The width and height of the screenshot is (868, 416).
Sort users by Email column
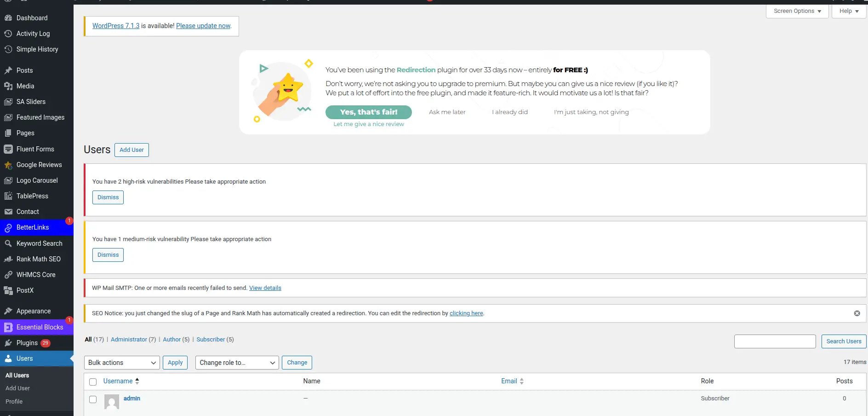click(513, 381)
